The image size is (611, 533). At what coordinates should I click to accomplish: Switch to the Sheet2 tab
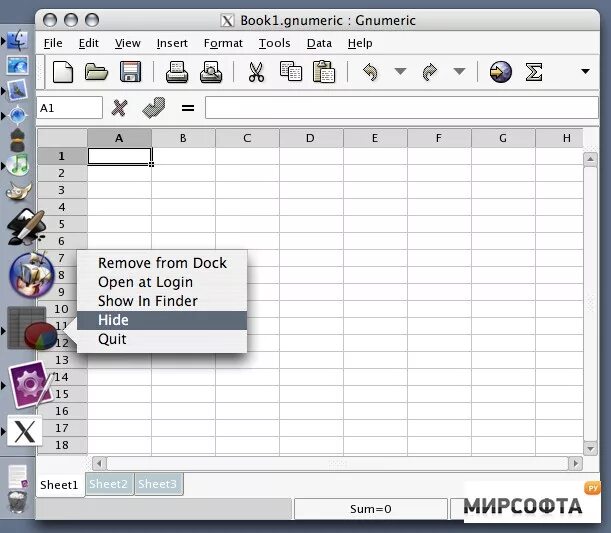pos(108,484)
